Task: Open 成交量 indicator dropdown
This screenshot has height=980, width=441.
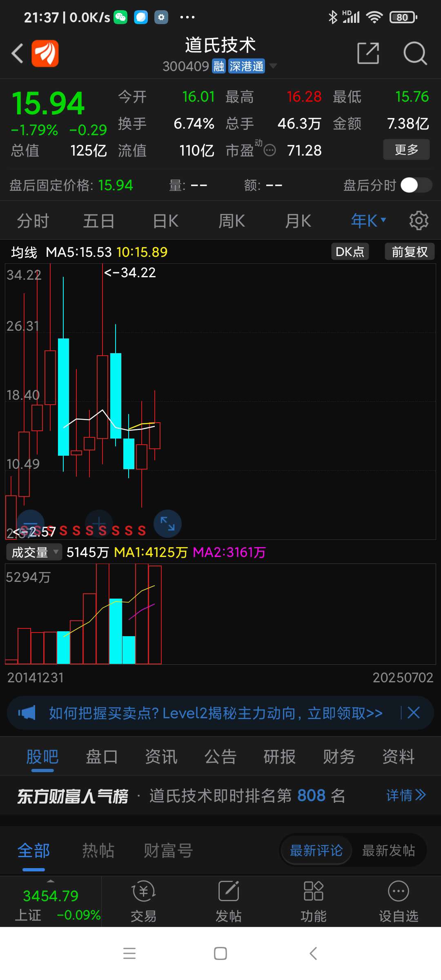Action: click(x=34, y=552)
